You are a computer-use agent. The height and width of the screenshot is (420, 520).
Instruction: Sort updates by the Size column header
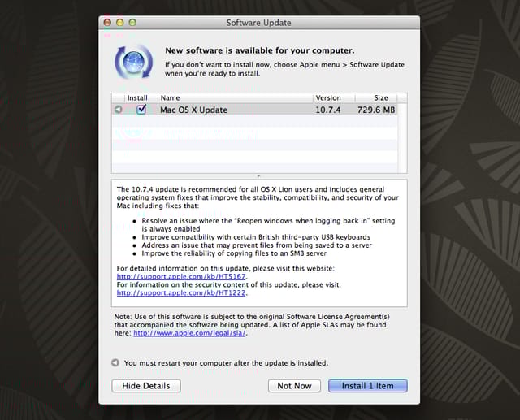tap(376, 97)
